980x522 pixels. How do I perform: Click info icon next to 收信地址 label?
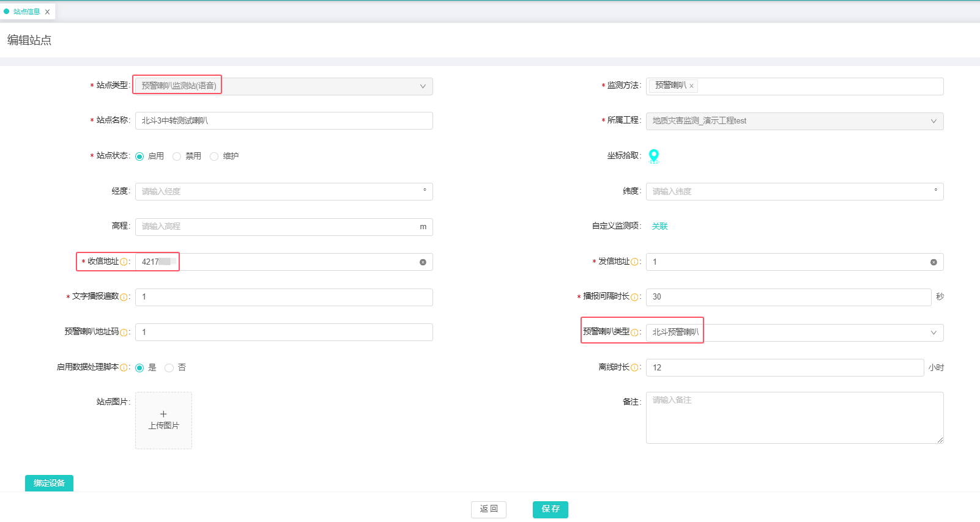(124, 262)
